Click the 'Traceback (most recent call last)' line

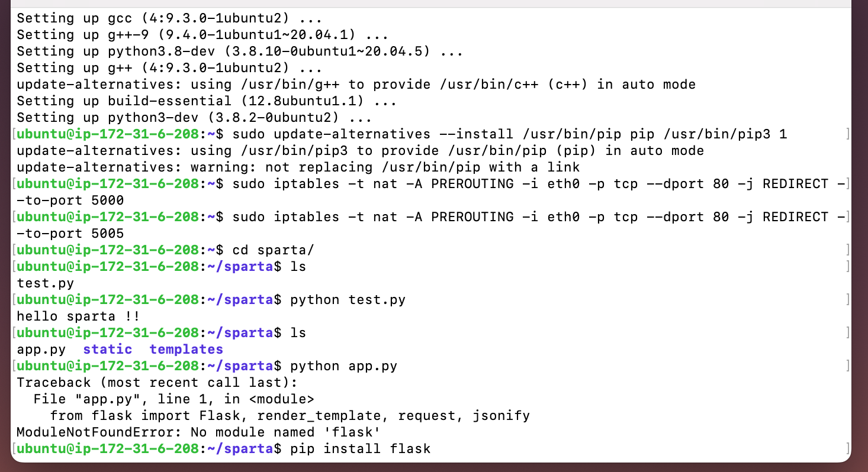(x=156, y=383)
